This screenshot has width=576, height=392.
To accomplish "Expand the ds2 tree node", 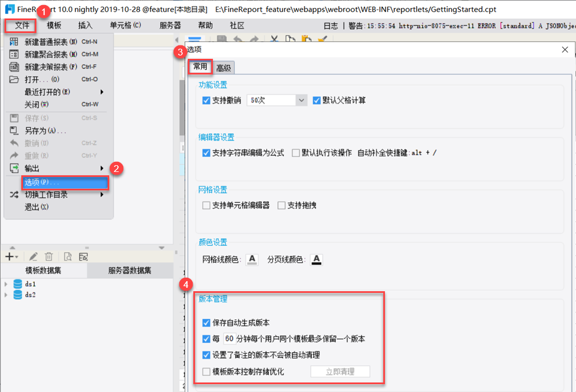I will tap(6, 295).
